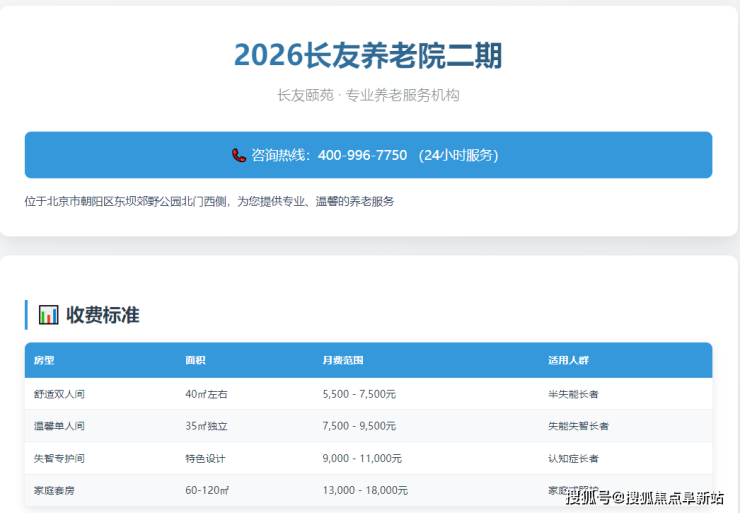Select the 温馨单人间 room type cell
740x513 pixels.
click(x=59, y=426)
